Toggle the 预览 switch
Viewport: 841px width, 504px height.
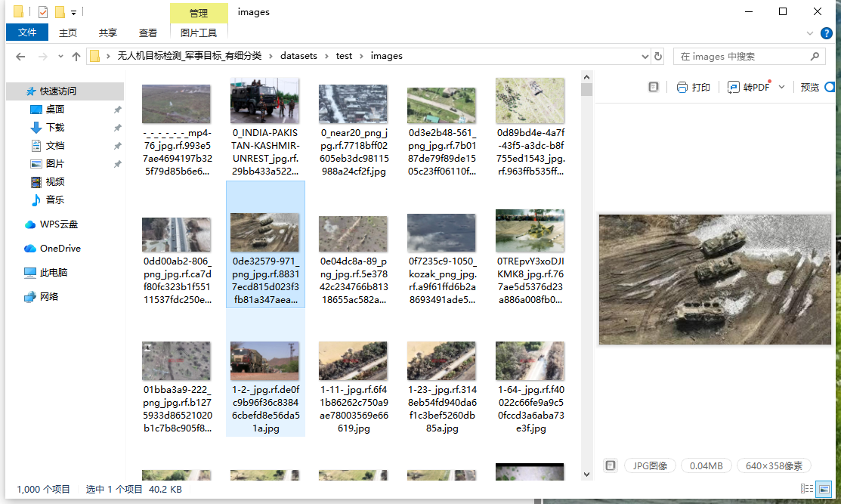(830, 87)
